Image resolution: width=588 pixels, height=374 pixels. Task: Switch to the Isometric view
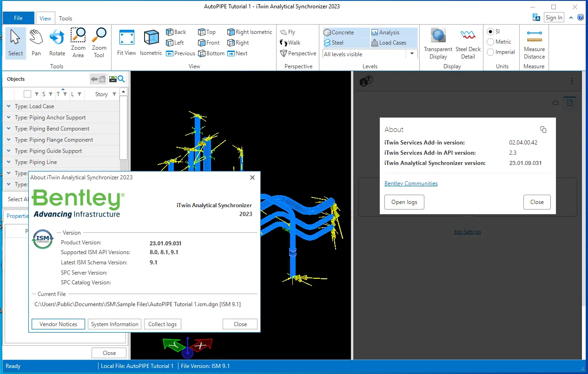(x=151, y=43)
